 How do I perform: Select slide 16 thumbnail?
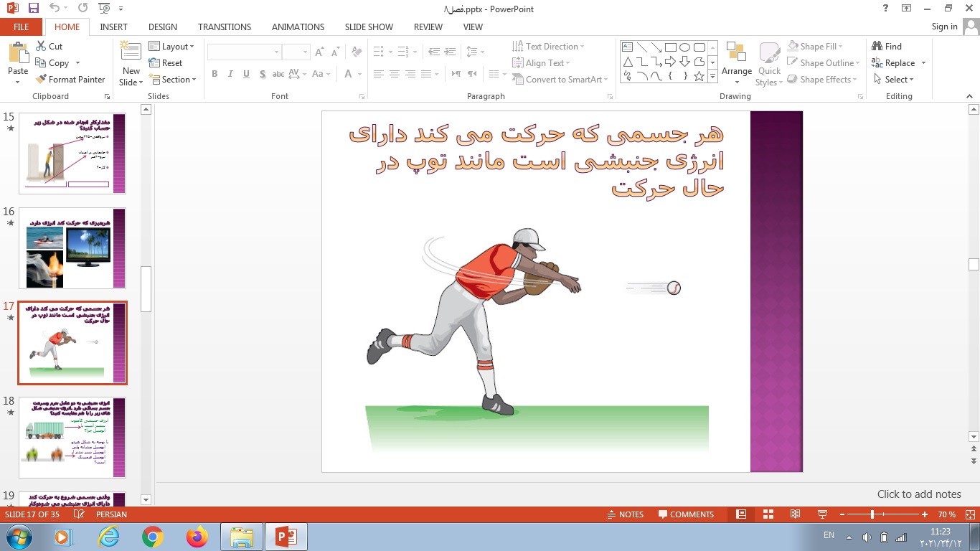72,248
